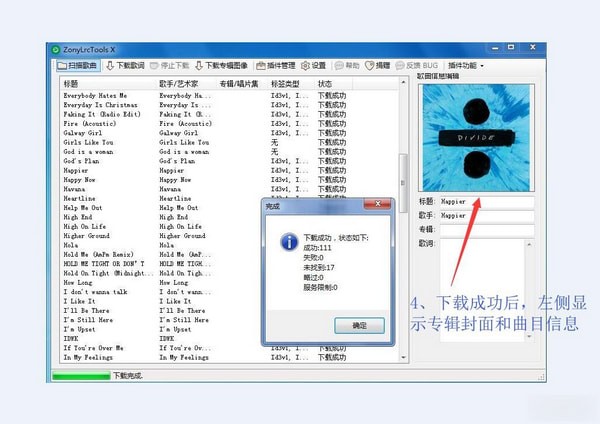Click the 下载完成 status bar text

point(127,376)
